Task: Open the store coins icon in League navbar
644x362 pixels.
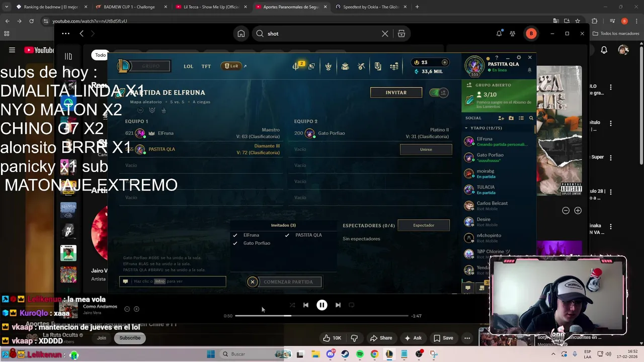Action: point(394,66)
